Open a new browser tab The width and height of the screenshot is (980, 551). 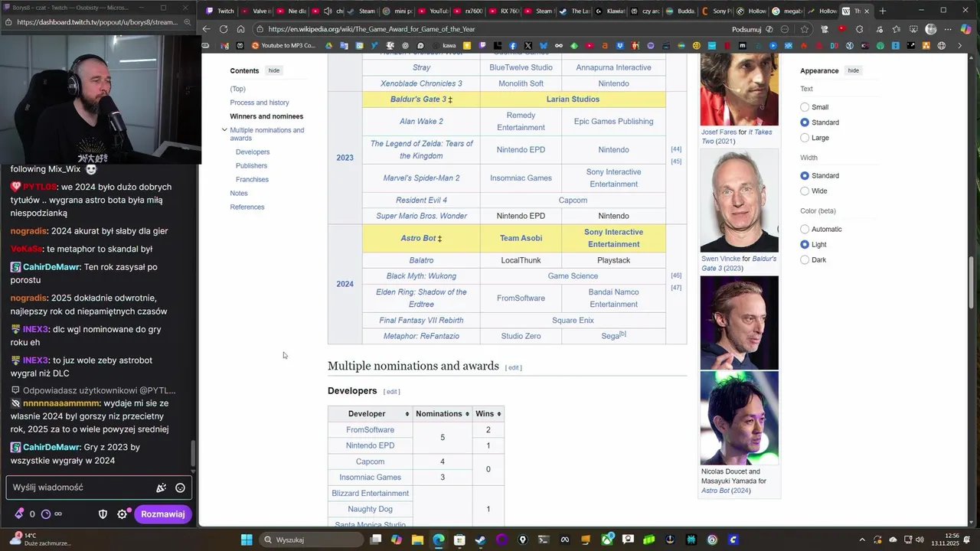883,11
